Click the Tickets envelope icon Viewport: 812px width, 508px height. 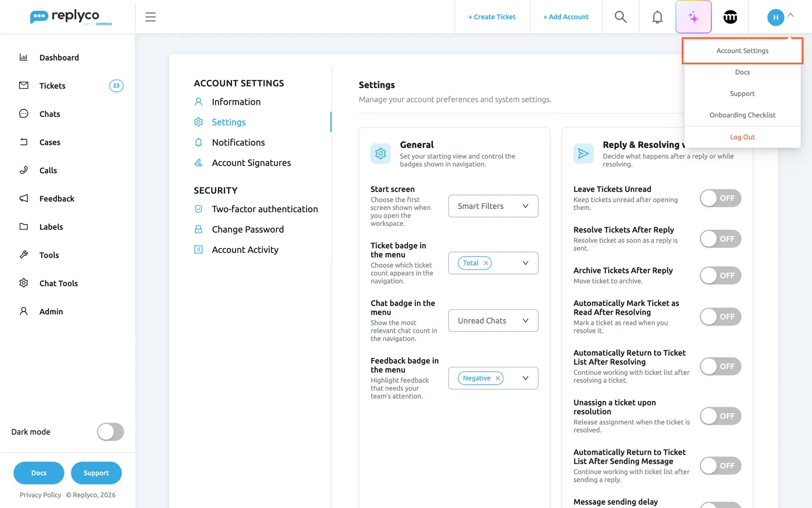click(x=23, y=85)
